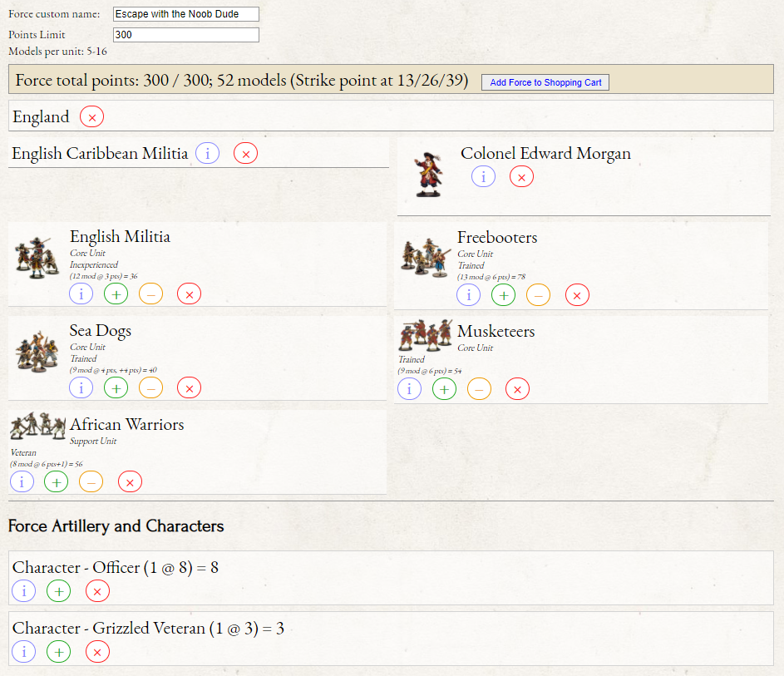Delete the African Warriors unit

(x=130, y=481)
